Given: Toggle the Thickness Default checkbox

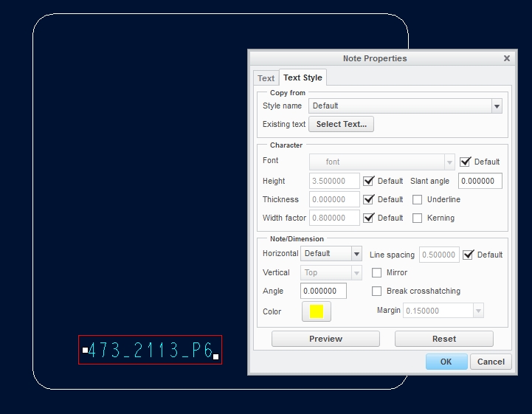Looking at the screenshot, I should coord(368,199).
